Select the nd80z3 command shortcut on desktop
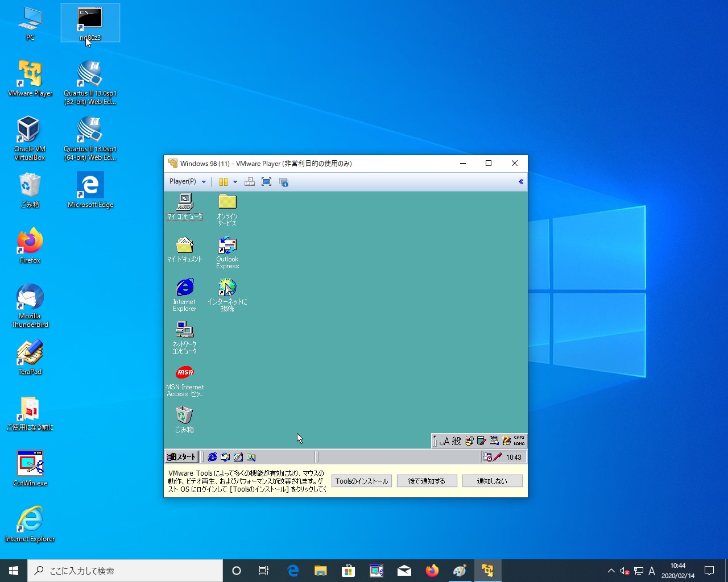The height and width of the screenshot is (582, 728). 90,24
